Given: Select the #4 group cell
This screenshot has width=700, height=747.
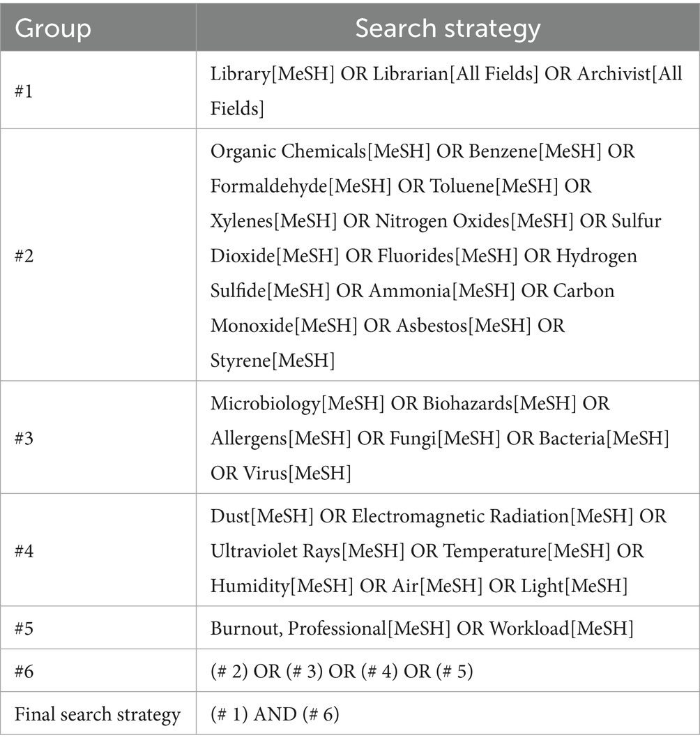Looking at the screenshot, I should [x=24, y=551].
